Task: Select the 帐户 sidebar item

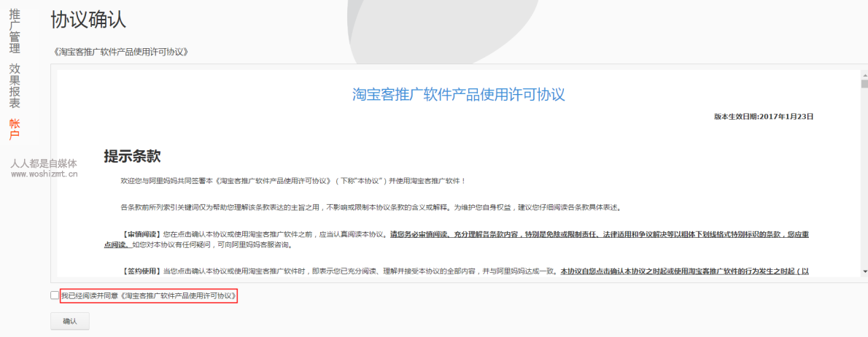Action: pyautogui.click(x=15, y=129)
